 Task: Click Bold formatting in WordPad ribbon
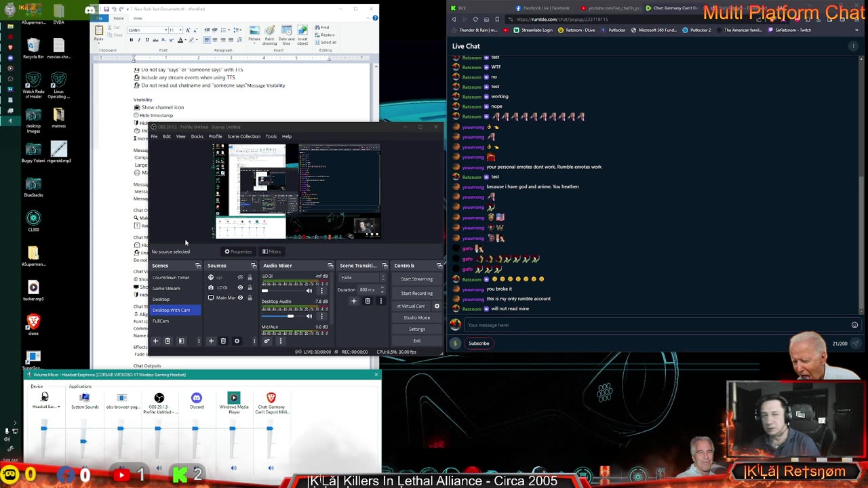click(131, 40)
